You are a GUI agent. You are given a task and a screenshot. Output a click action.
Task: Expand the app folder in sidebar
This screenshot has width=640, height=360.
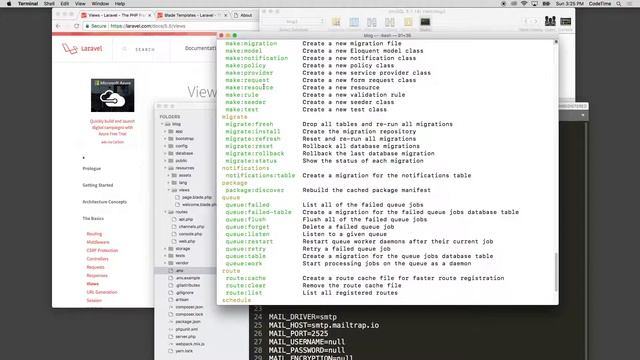coord(165,131)
